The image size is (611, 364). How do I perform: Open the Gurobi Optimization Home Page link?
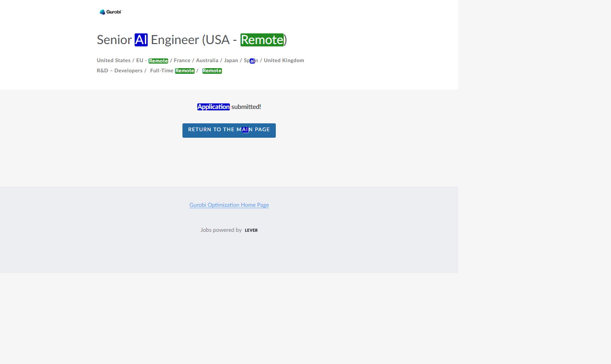pyautogui.click(x=229, y=205)
